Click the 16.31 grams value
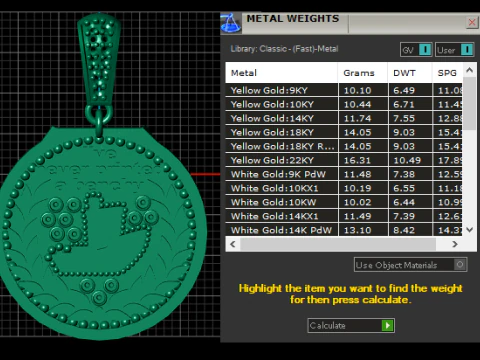Viewport: 480px width, 360px height. 357,160
